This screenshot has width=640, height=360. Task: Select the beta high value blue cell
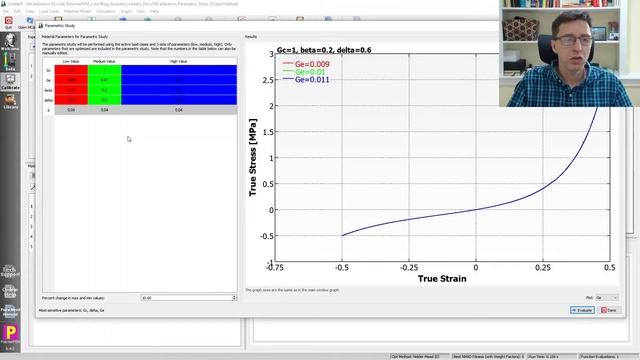tap(179, 90)
